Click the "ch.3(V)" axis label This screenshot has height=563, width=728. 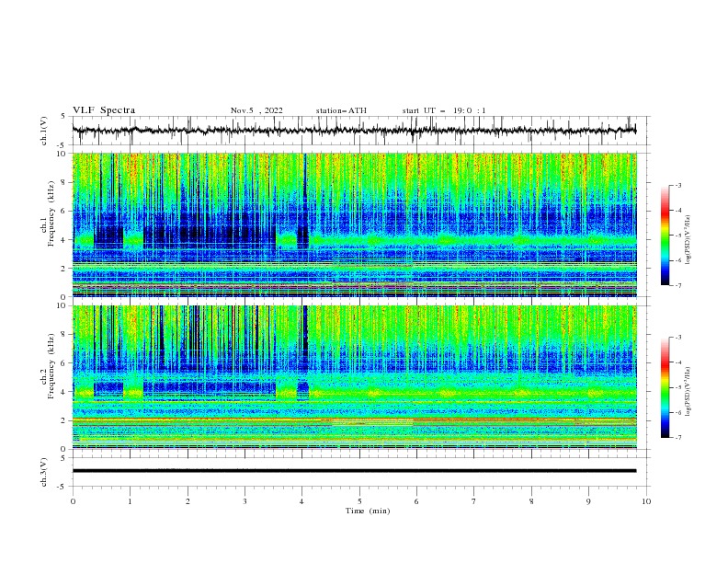coord(44,472)
